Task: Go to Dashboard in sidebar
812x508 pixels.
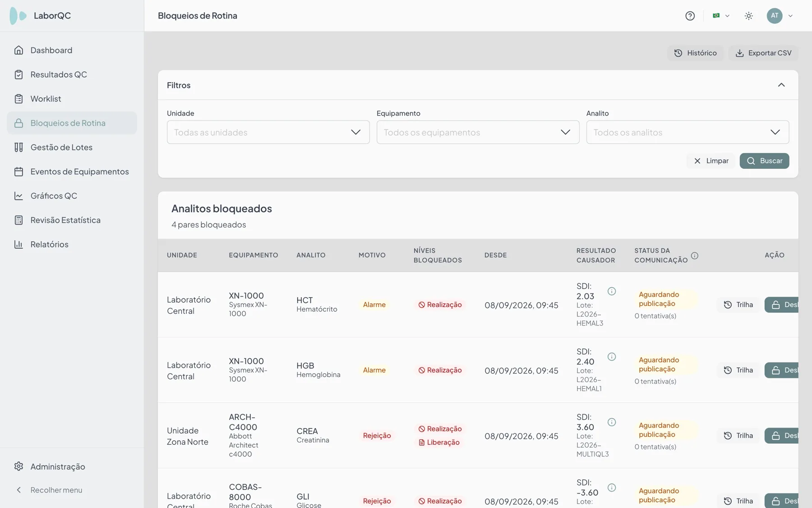Action: (72, 50)
